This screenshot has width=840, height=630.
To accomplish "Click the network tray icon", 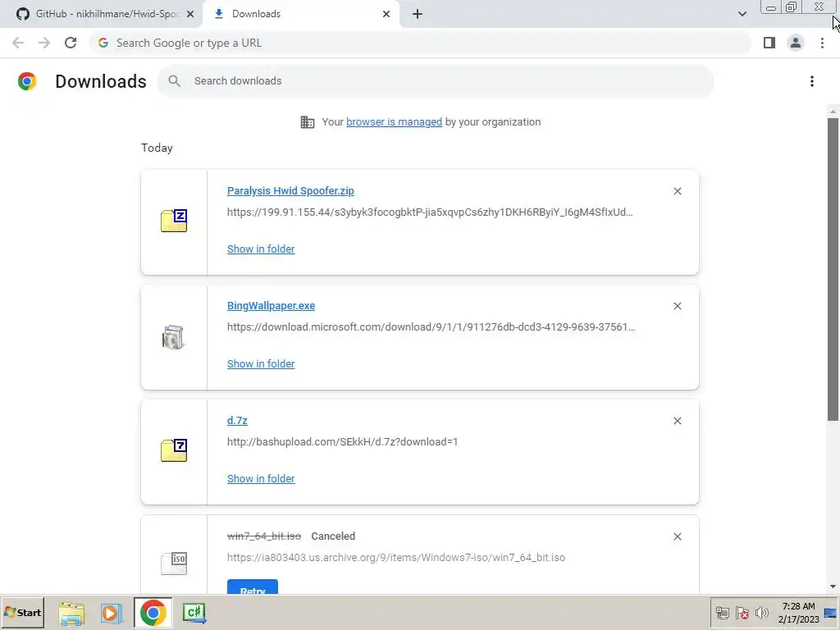I will coord(722,613).
